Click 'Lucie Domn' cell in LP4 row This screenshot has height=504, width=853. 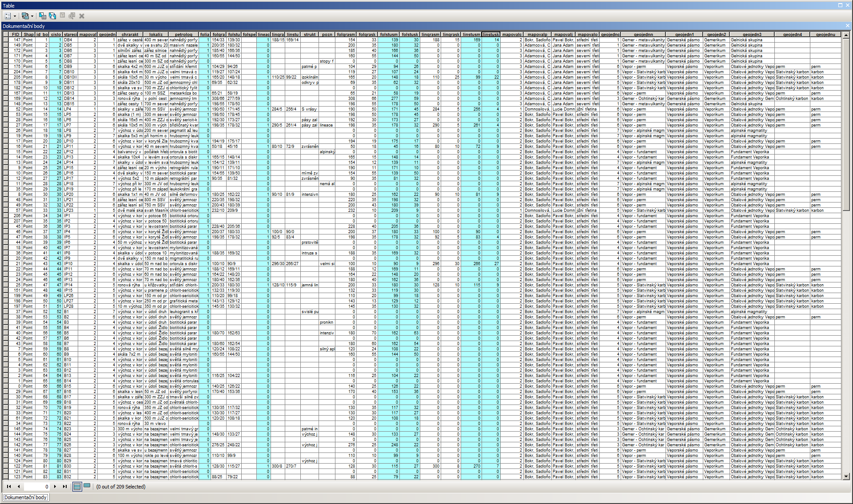tap(563, 109)
